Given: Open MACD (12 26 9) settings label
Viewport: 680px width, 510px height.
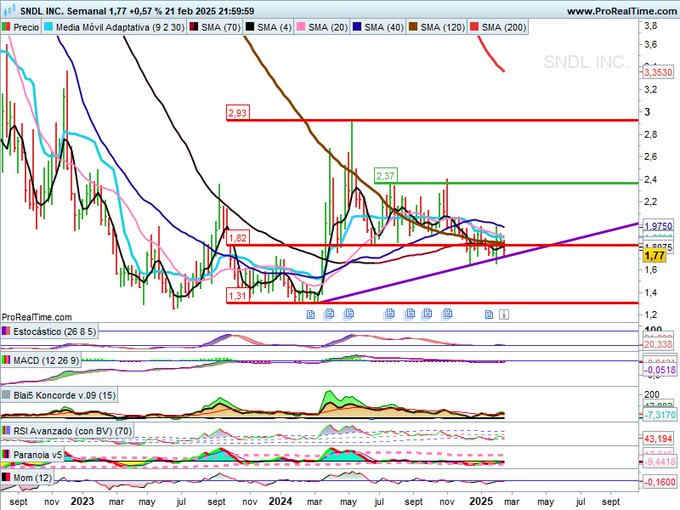Looking at the screenshot, I should (x=46, y=360).
